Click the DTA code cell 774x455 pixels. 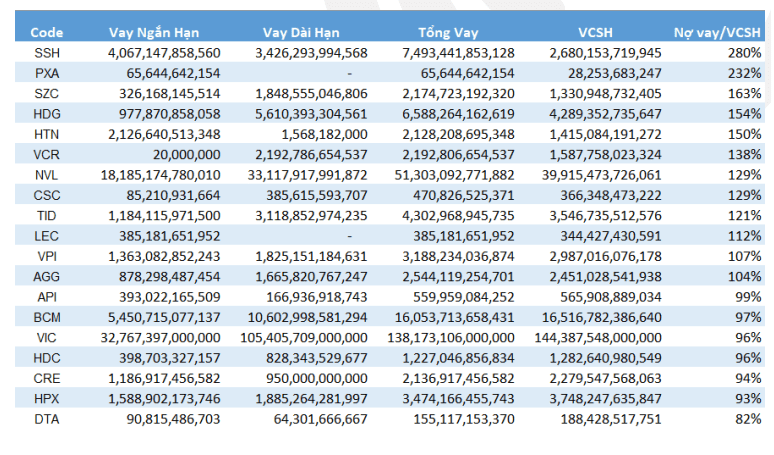[x=47, y=419]
